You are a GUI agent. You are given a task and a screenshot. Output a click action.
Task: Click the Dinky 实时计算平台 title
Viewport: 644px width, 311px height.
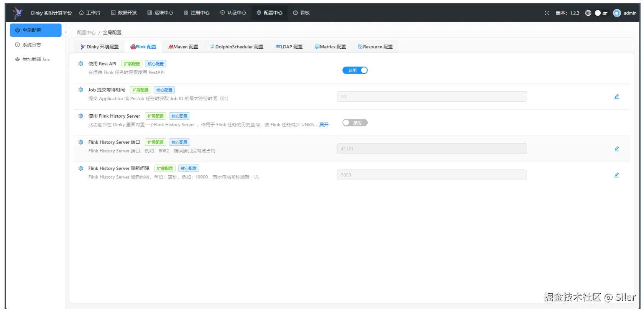[51, 13]
